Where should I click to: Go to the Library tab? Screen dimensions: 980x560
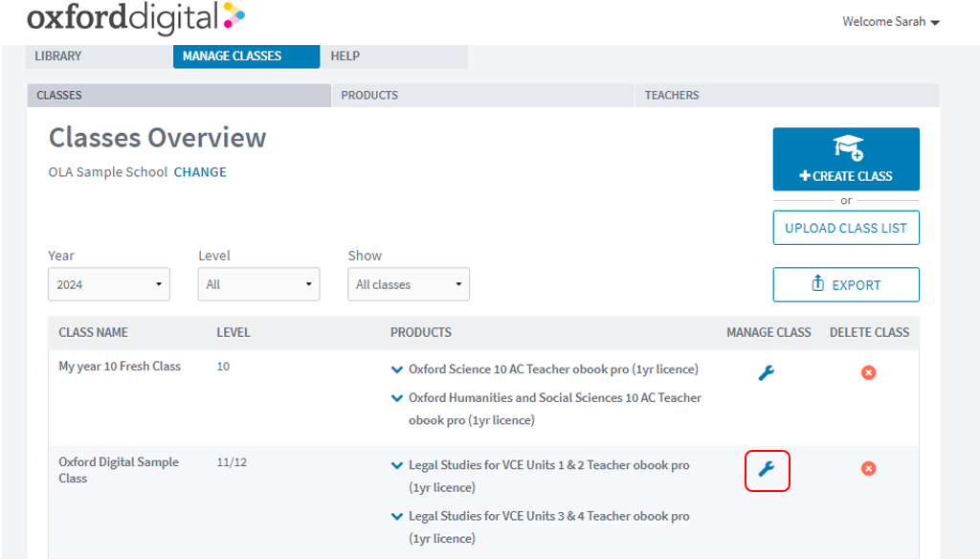pyautogui.click(x=99, y=56)
